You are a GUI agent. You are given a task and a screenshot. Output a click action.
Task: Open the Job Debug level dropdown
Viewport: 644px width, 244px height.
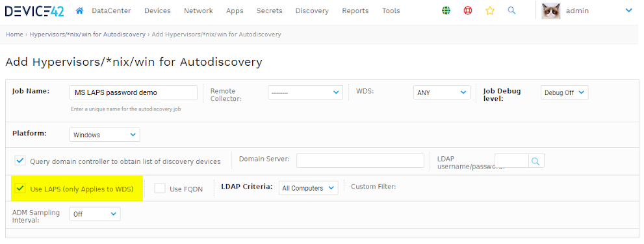(564, 92)
